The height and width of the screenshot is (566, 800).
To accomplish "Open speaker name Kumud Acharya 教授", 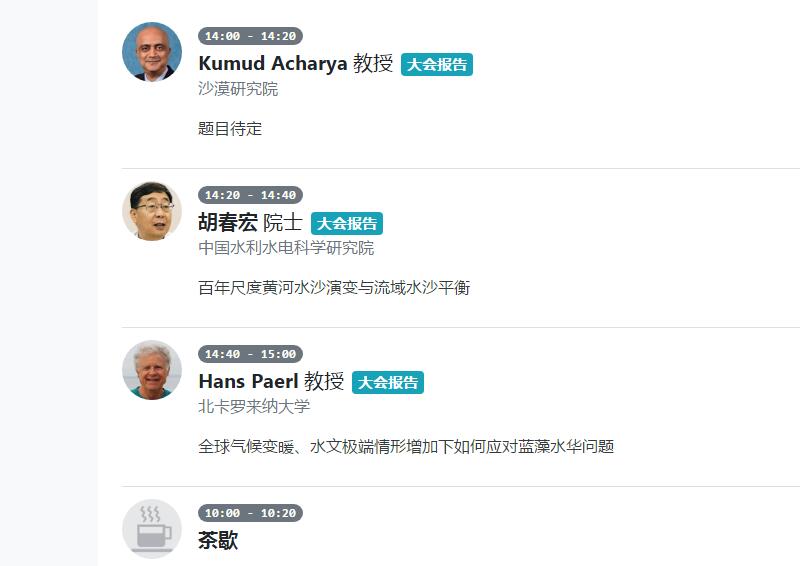I will click(295, 64).
